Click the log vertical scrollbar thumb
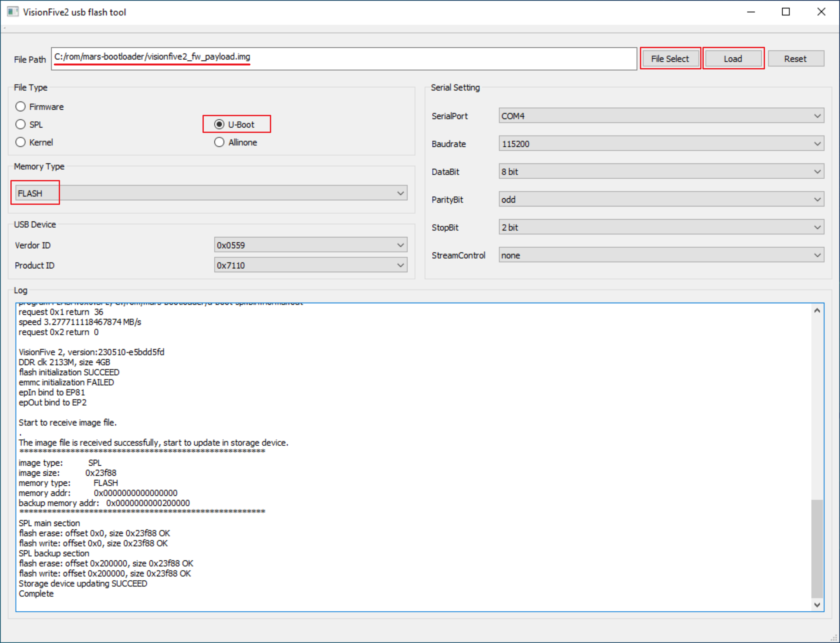This screenshot has height=643, width=840. click(x=817, y=549)
